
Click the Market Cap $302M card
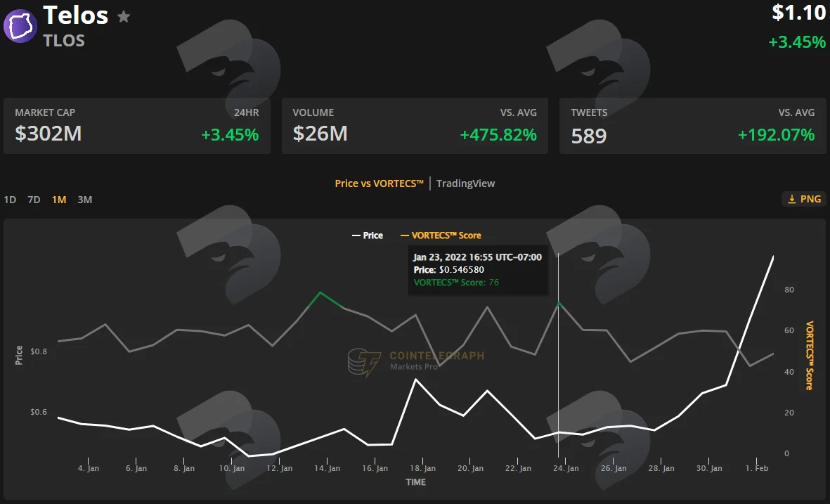click(137, 126)
